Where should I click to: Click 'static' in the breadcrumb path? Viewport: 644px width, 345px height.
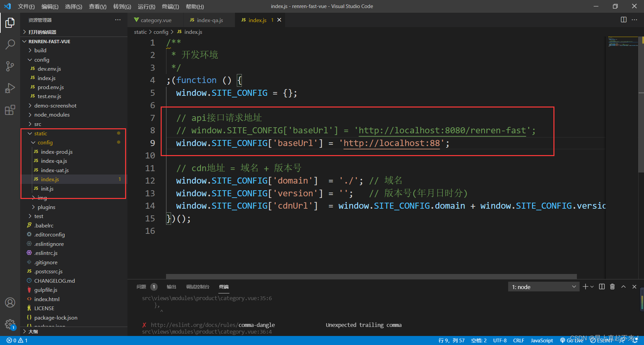(x=140, y=32)
